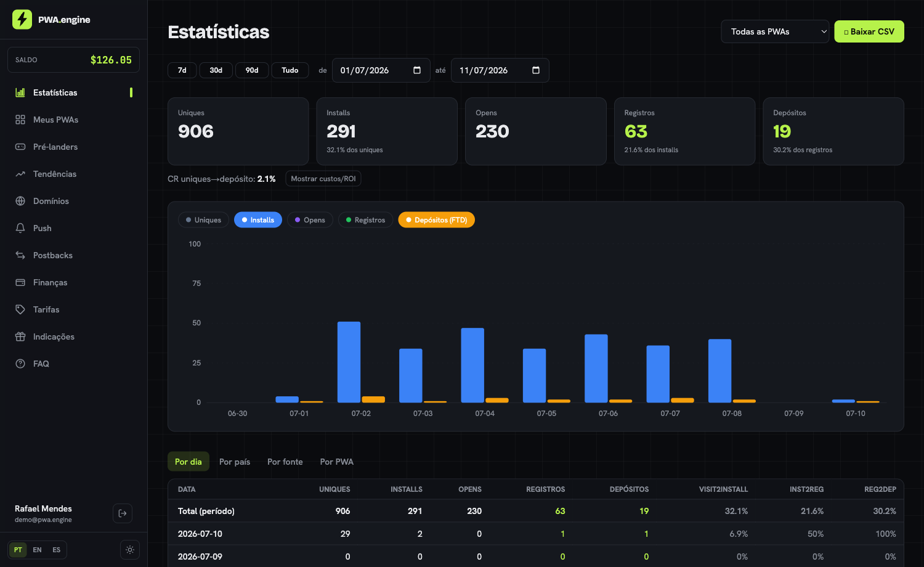Click the FAQ question mark icon

pyautogui.click(x=20, y=364)
